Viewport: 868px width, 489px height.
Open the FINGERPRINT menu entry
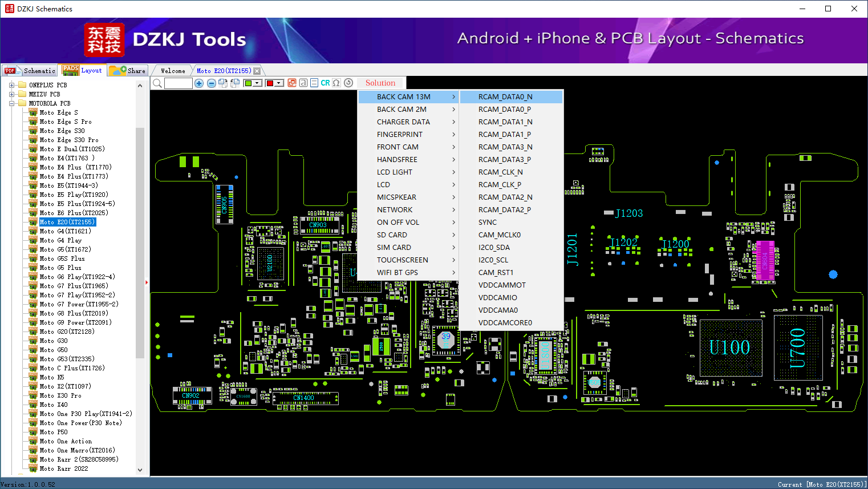(x=400, y=135)
